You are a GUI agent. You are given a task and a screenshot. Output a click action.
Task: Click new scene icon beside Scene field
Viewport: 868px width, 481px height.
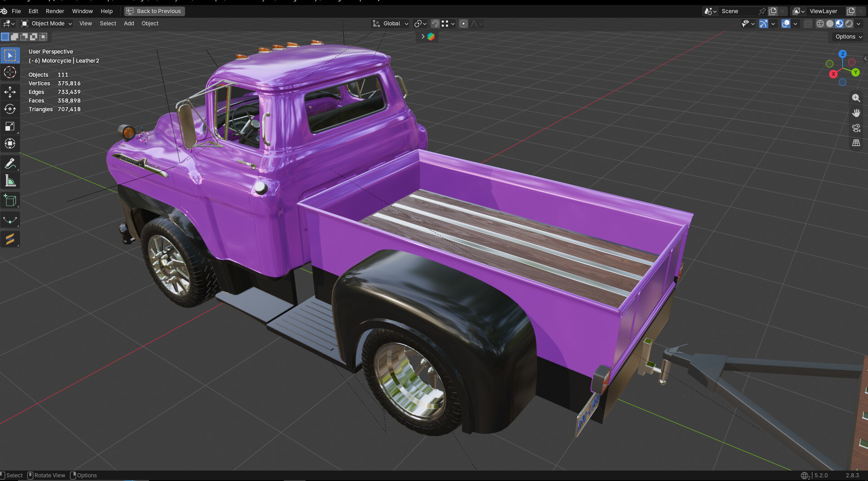[773, 11]
